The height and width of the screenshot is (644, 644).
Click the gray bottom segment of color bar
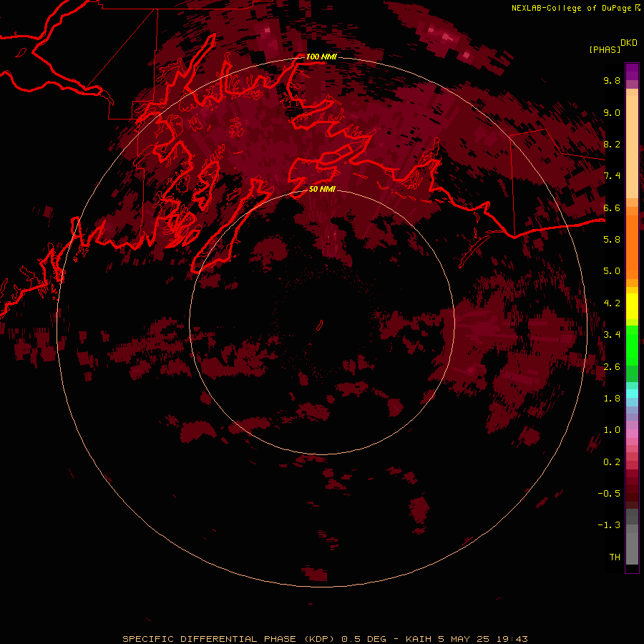pyautogui.click(x=632, y=544)
